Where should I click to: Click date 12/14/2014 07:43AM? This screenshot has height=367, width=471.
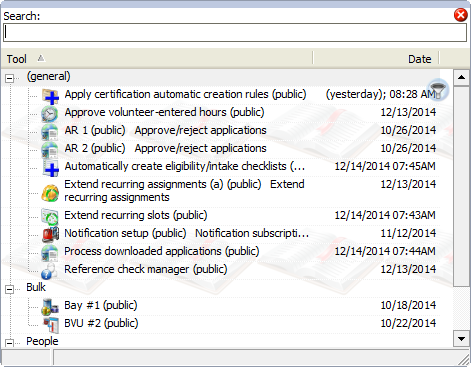coord(385,215)
